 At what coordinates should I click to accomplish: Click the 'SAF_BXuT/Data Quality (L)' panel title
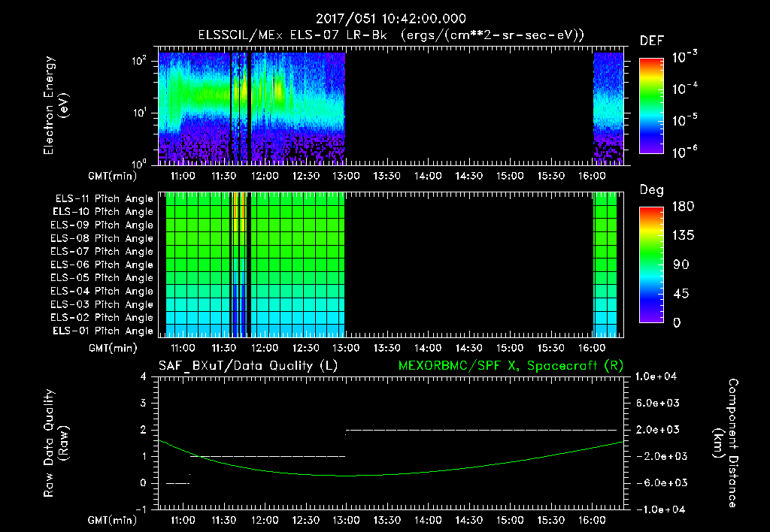pyautogui.click(x=248, y=366)
